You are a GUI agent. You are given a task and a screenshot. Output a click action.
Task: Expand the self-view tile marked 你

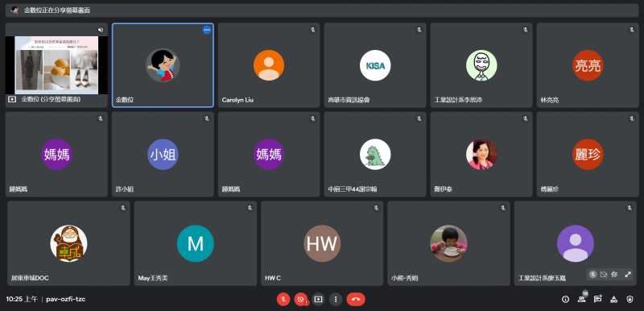pyautogui.click(x=628, y=275)
